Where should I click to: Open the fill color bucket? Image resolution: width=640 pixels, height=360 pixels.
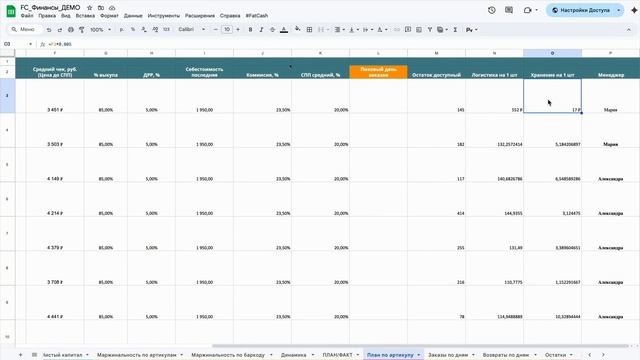(x=298, y=29)
